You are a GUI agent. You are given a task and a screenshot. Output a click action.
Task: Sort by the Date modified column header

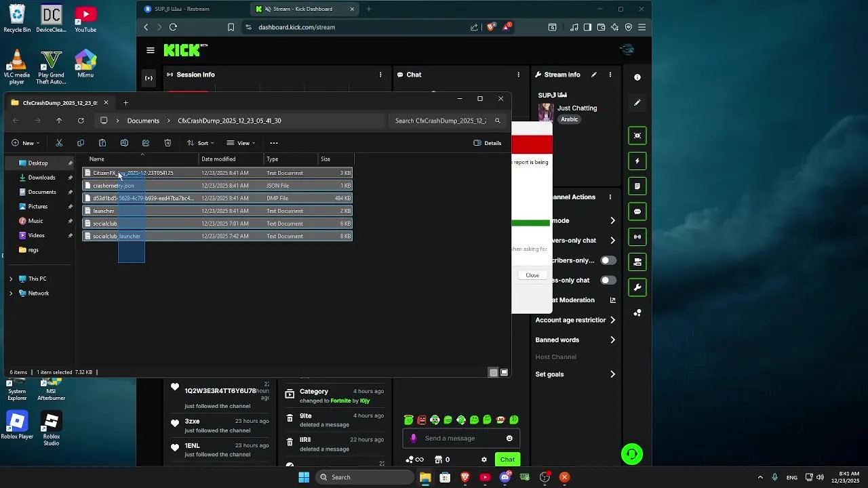[x=231, y=159]
